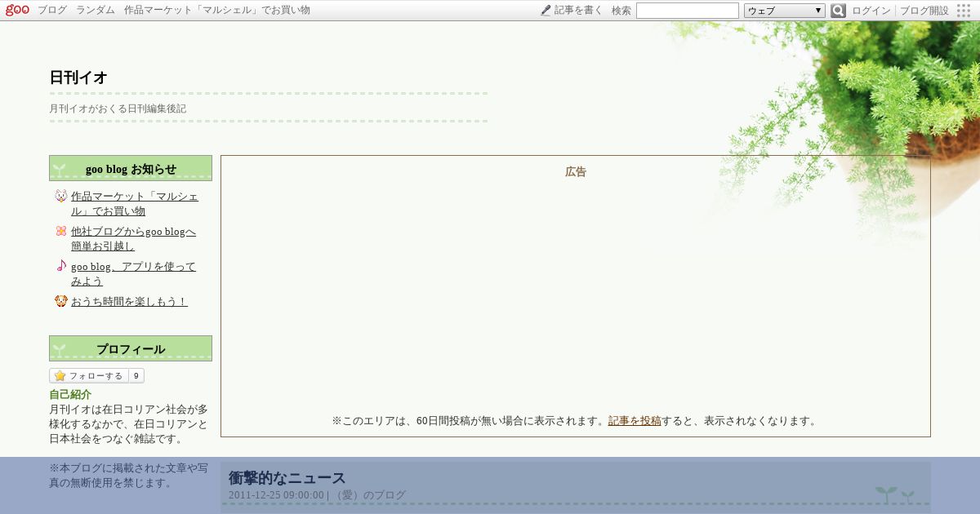The image size is (980, 514).
Task: Open the post title 衝撃的なニュース
Action: pyautogui.click(x=287, y=478)
